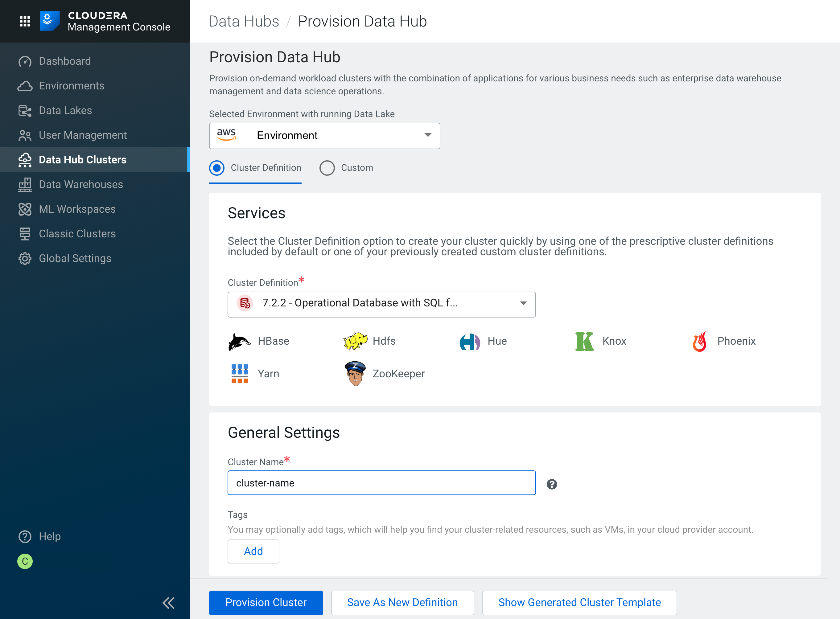Collapse sidebar with double chevron icon

tap(168, 603)
